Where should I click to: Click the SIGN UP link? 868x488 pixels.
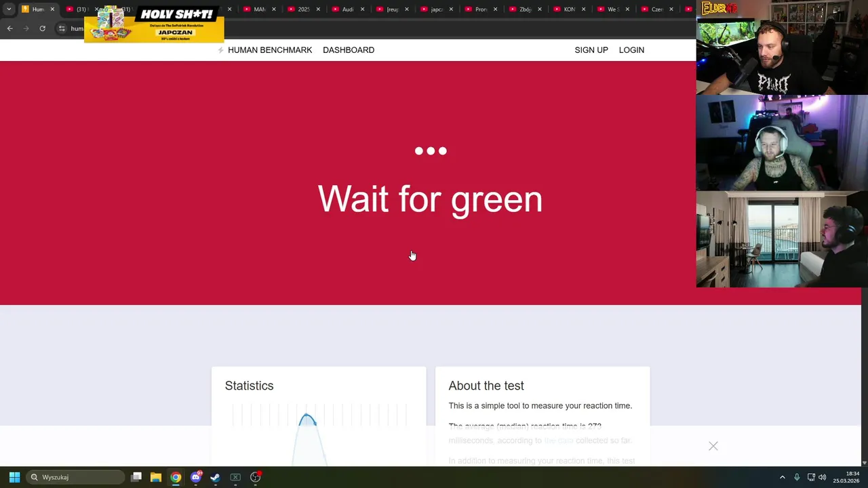click(x=591, y=50)
